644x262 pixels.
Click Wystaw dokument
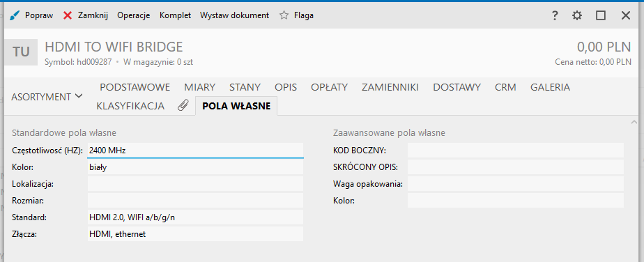tap(234, 15)
